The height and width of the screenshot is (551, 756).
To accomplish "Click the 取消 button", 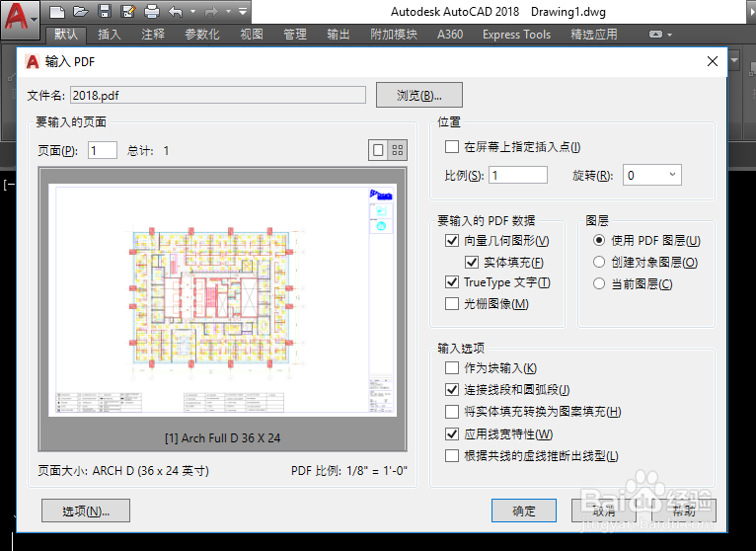I will [604, 511].
